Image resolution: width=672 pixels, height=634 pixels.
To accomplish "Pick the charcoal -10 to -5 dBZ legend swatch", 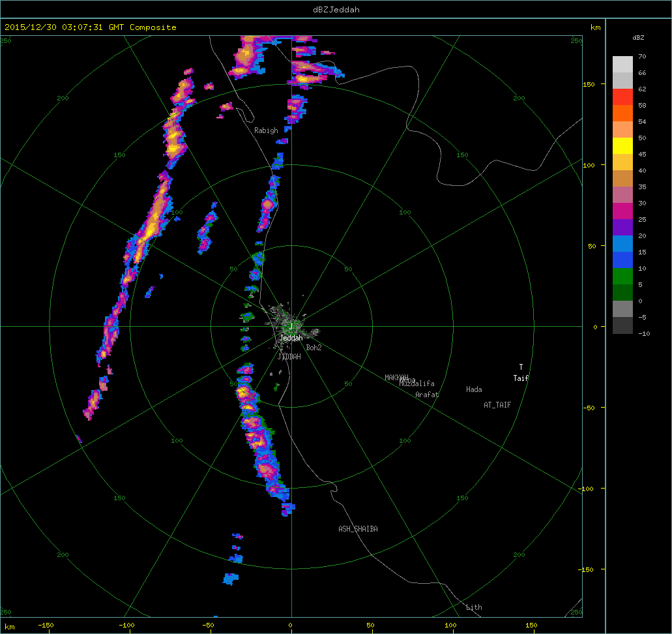I will click(622, 325).
